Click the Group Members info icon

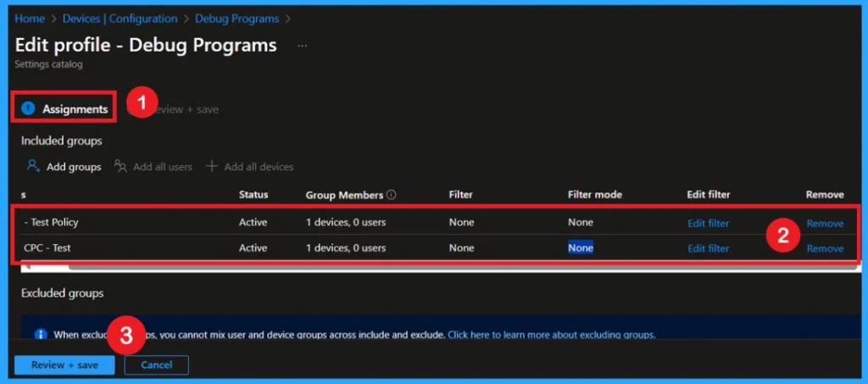point(392,195)
